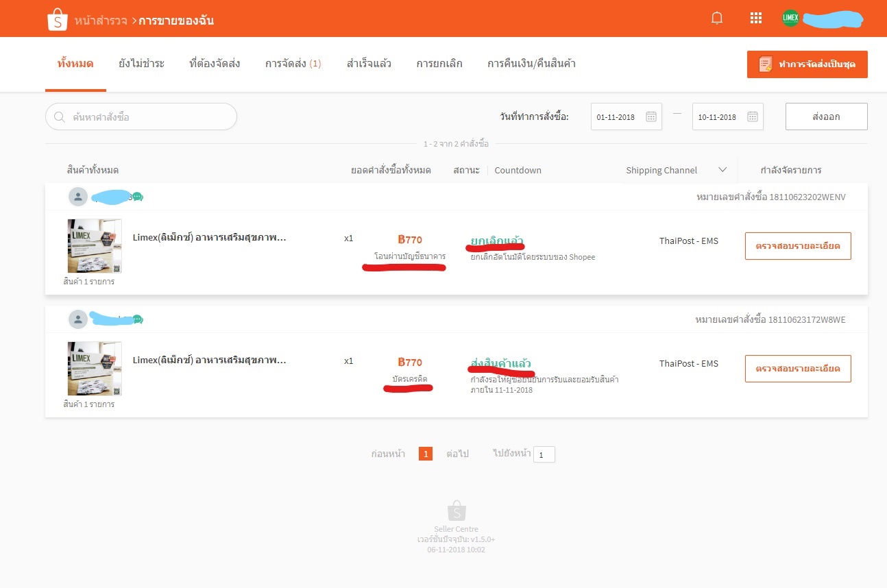Click product name in order 18110623202WENV
887x588 pixels.
pos(209,238)
